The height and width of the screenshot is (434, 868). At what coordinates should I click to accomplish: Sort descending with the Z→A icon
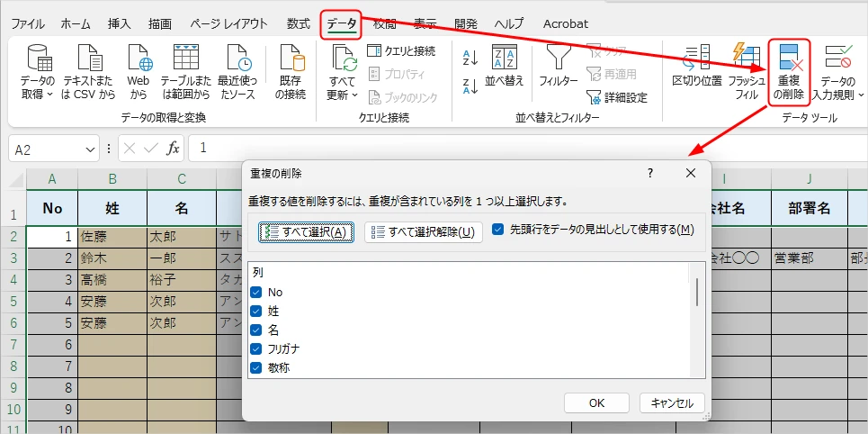[x=470, y=86]
